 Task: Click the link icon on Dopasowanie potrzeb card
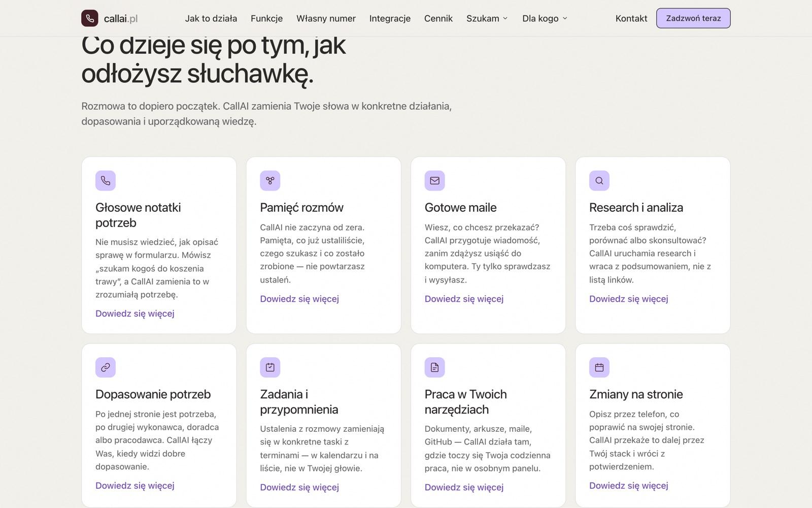point(106,367)
